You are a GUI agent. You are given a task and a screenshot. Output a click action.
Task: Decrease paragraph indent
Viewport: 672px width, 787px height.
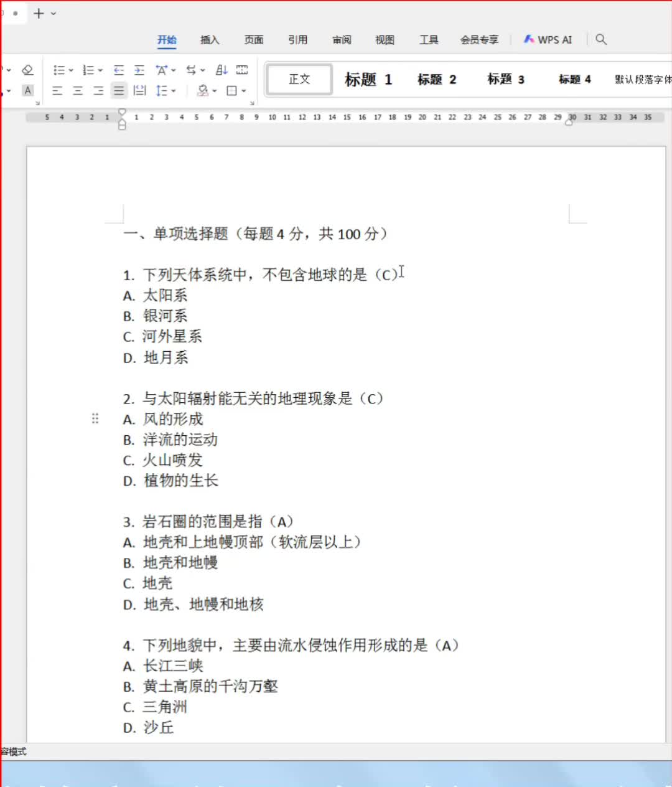(118, 70)
